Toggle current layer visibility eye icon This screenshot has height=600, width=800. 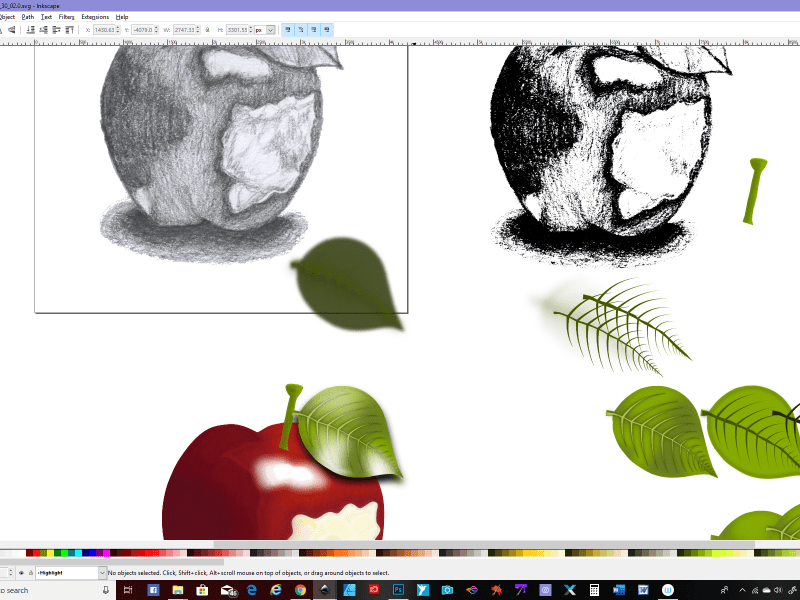21,573
